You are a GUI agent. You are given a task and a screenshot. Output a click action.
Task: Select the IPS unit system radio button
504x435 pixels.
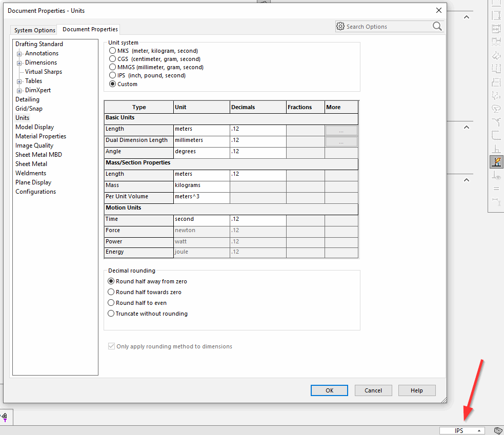pyautogui.click(x=112, y=75)
